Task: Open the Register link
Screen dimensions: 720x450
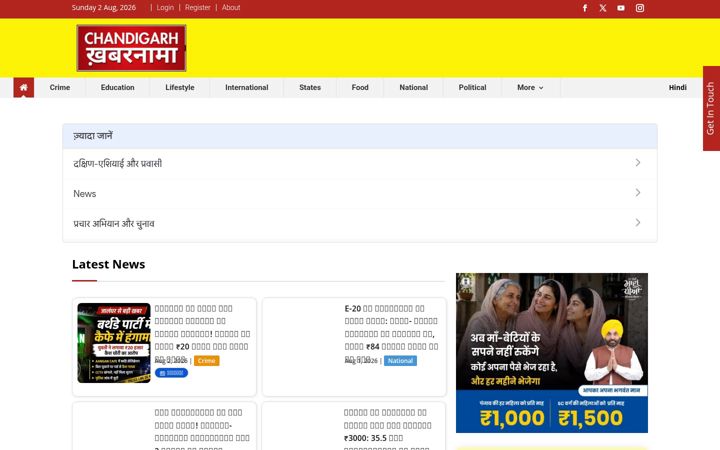Action: pyautogui.click(x=198, y=7)
